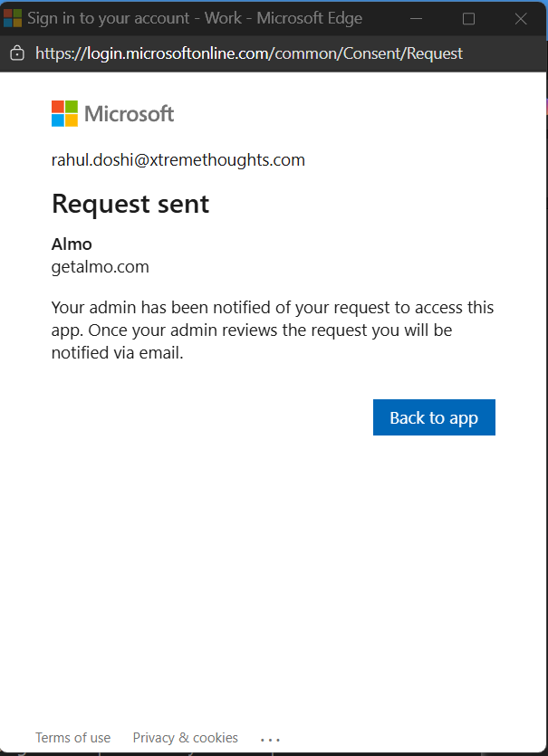The height and width of the screenshot is (756, 548).
Task: Click the Edge app icon in title bar
Action: pyautogui.click(x=13, y=17)
